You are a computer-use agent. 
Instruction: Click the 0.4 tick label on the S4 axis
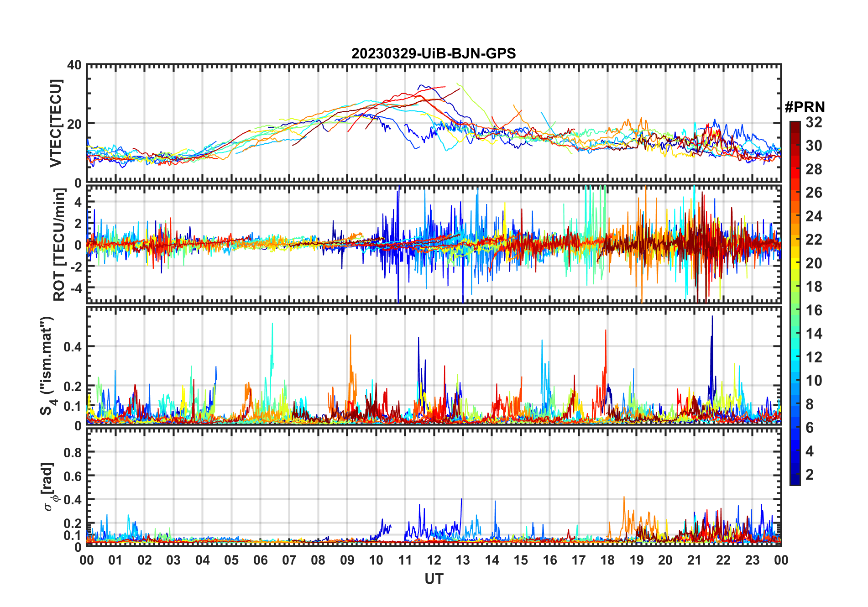73,347
